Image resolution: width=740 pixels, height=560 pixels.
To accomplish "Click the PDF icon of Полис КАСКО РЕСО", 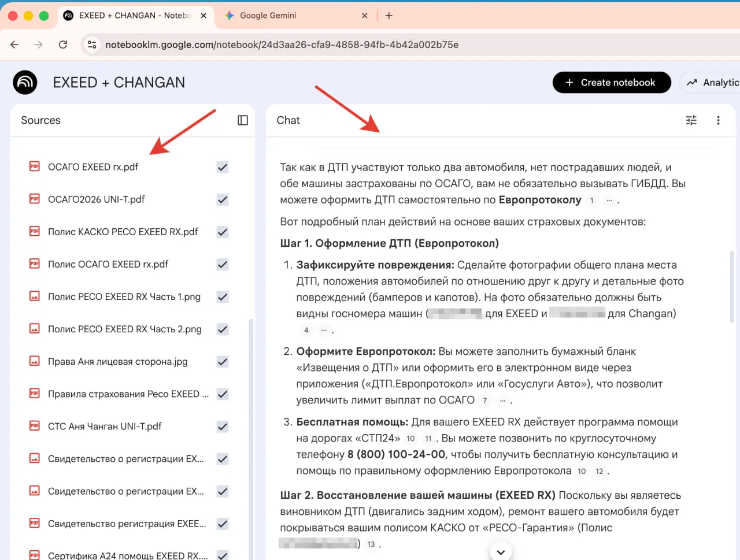I will 35,231.
